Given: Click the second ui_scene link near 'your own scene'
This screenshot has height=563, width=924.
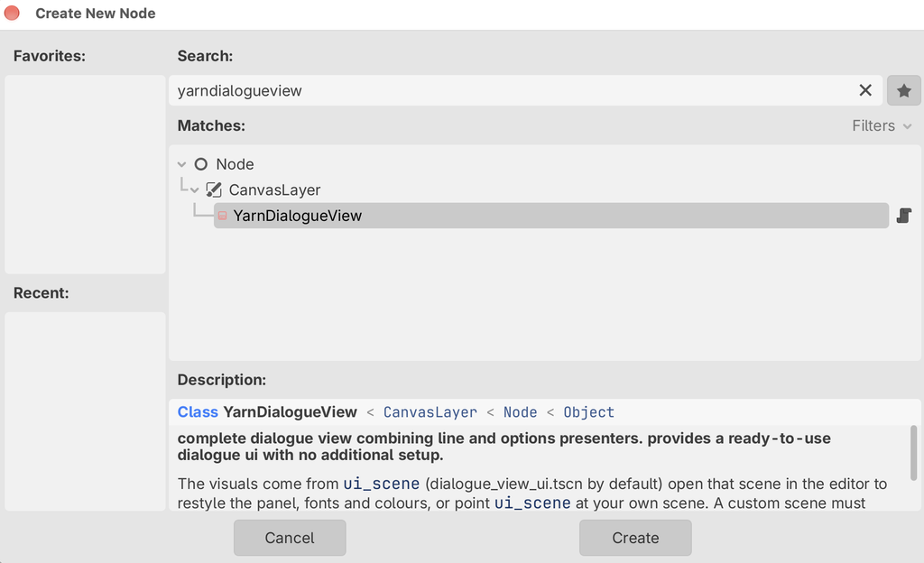Looking at the screenshot, I should click(532, 503).
